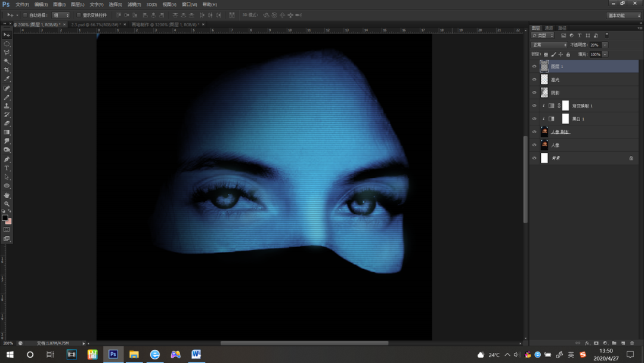Switch to the 路径 panel tab
Viewport: 644px width, 363px height.
click(562, 28)
